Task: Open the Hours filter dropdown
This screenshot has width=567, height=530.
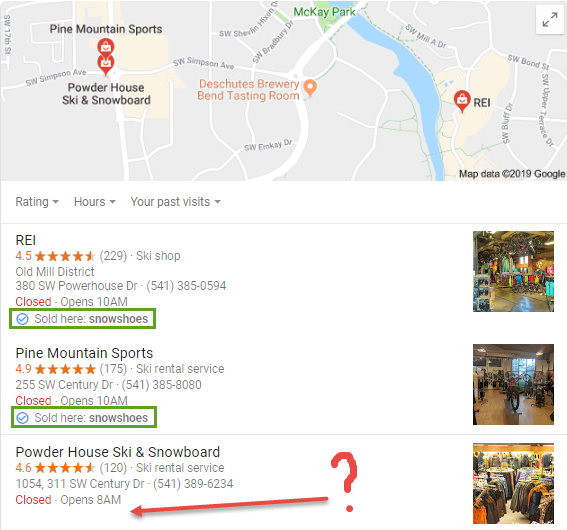Action: 95,202
